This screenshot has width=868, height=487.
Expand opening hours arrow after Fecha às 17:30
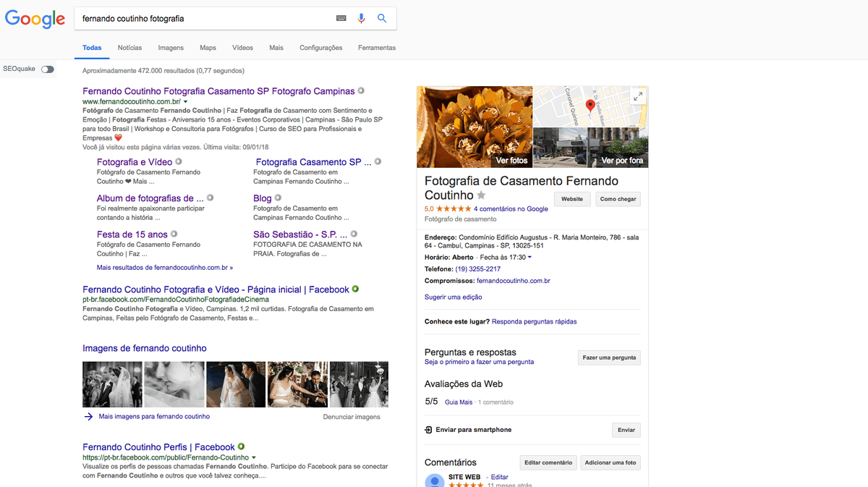529,258
